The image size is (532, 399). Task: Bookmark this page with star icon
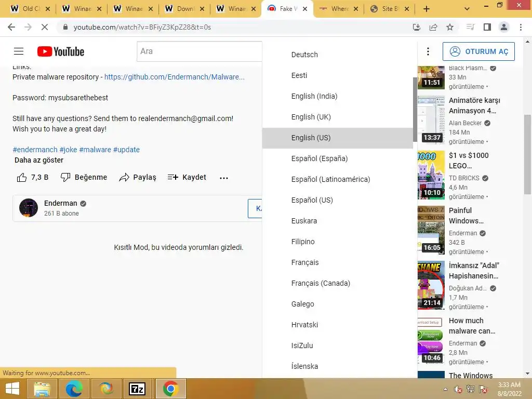coord(449,27)
